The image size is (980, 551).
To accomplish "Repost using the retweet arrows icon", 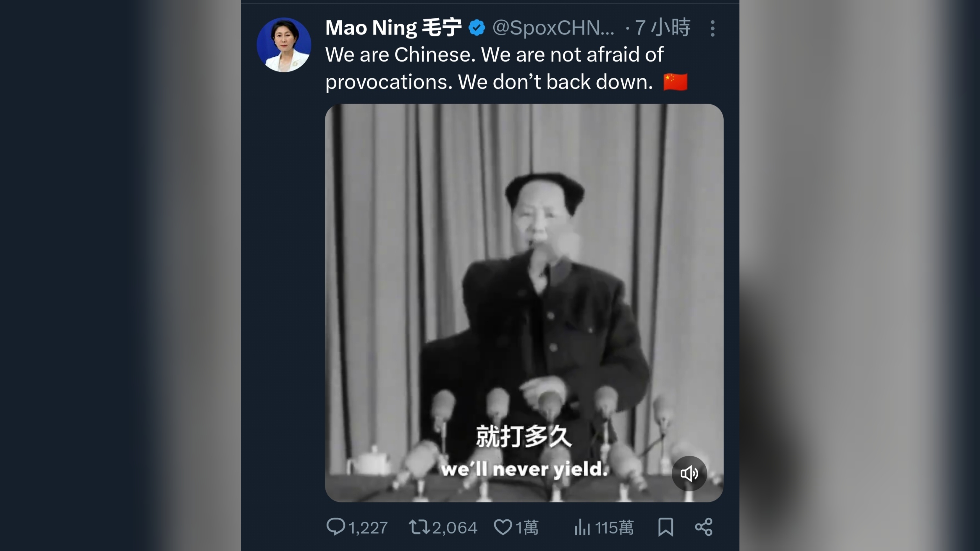I will (x=419, y=527).
